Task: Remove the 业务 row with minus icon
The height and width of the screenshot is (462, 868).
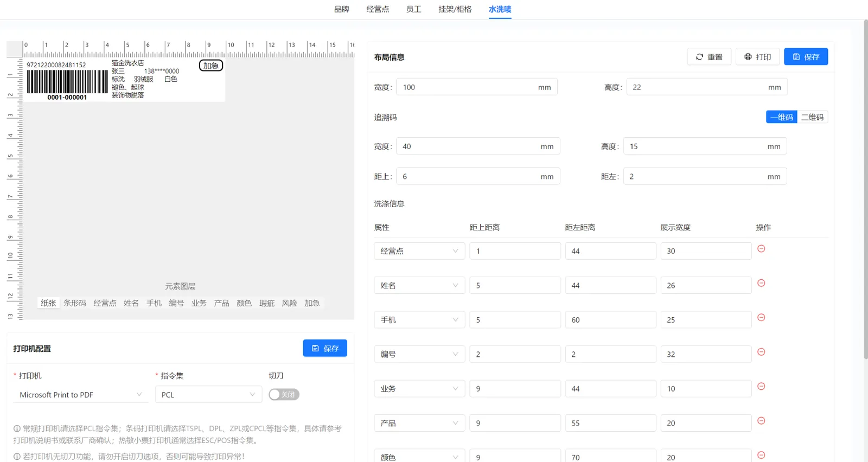Action: [761, 387]
